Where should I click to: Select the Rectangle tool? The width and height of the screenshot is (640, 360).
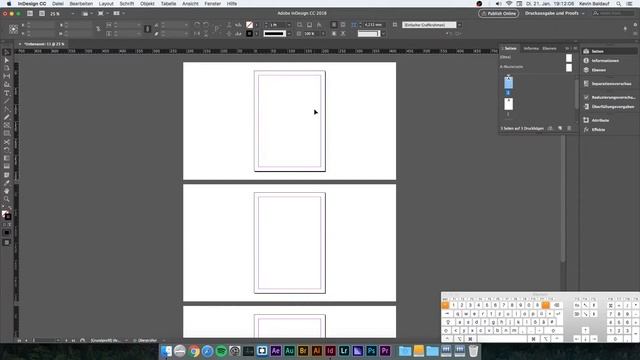click(x=7, y=134)
